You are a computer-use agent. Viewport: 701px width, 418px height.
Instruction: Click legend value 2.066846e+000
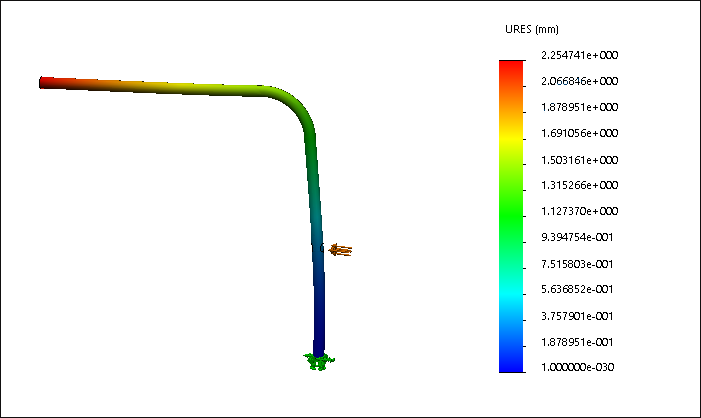(x=579, y=81)
